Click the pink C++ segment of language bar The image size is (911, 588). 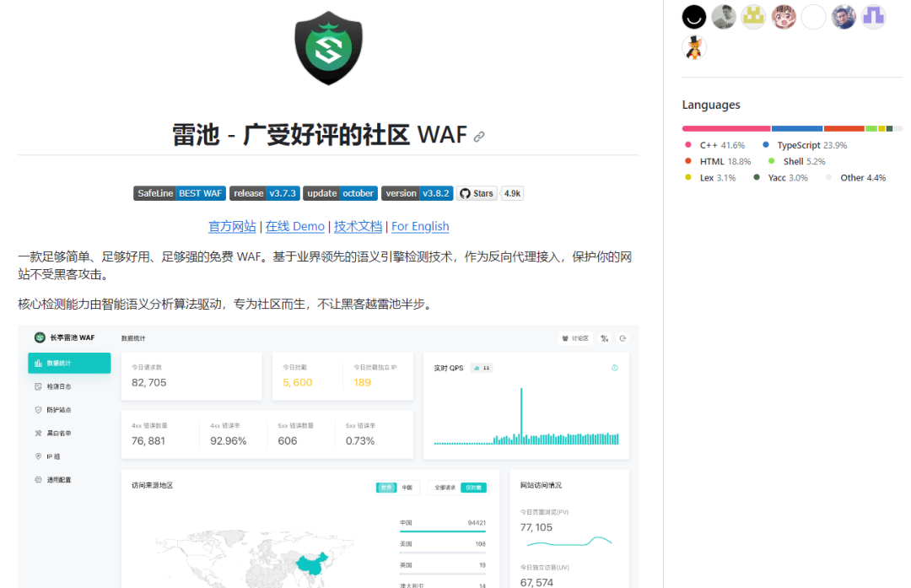click(726, 128)
